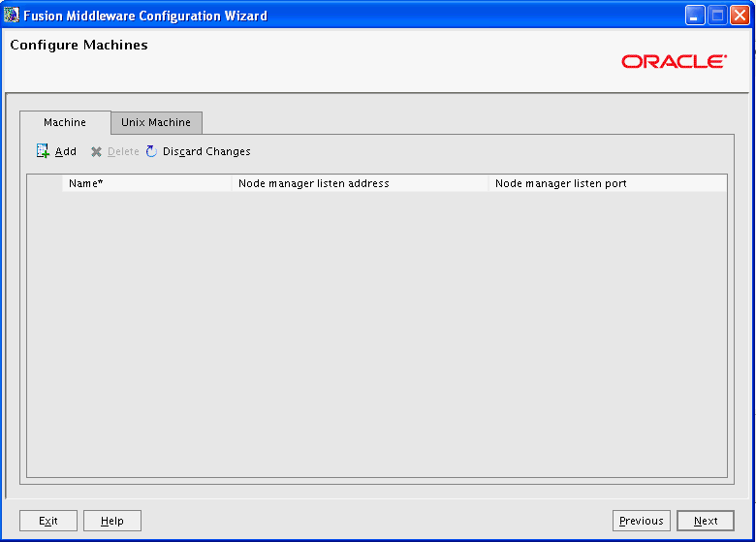Close the Configuration Wizard window
The width and height of the screenshot is (756, 542).
(740, 16)
